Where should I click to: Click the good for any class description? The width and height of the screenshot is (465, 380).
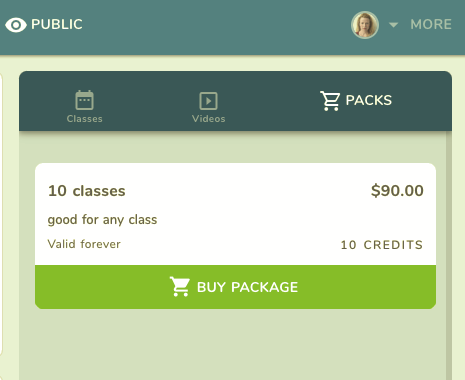(x=102, y=220)
